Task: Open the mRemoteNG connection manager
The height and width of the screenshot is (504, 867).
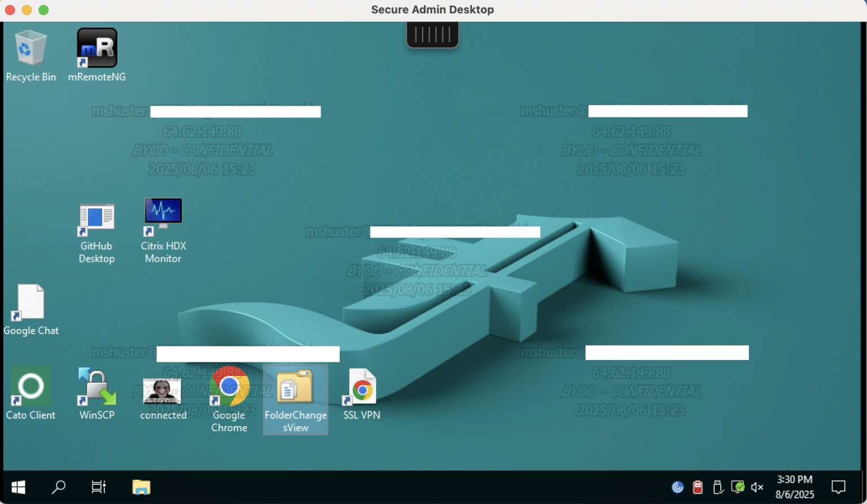Action: (x=96, y=48)
